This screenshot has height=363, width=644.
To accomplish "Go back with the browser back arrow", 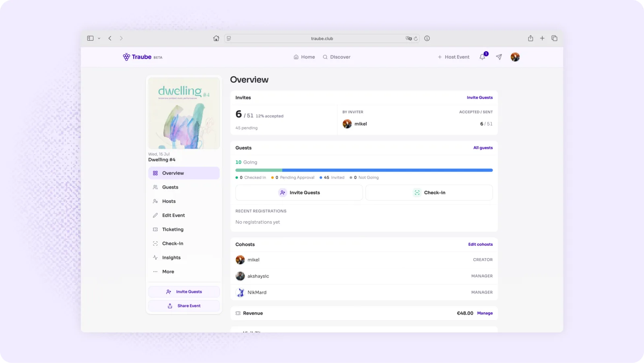I will [x=110, y=38].
